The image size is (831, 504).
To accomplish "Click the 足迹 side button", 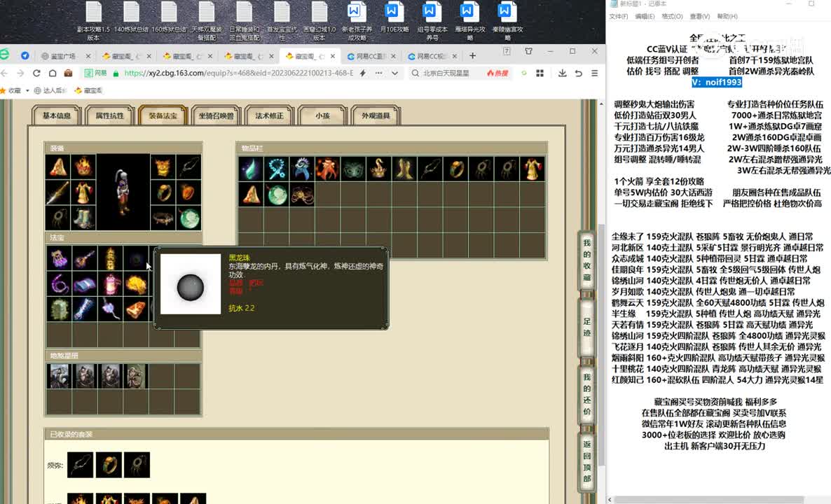I will tap(586, 327).
